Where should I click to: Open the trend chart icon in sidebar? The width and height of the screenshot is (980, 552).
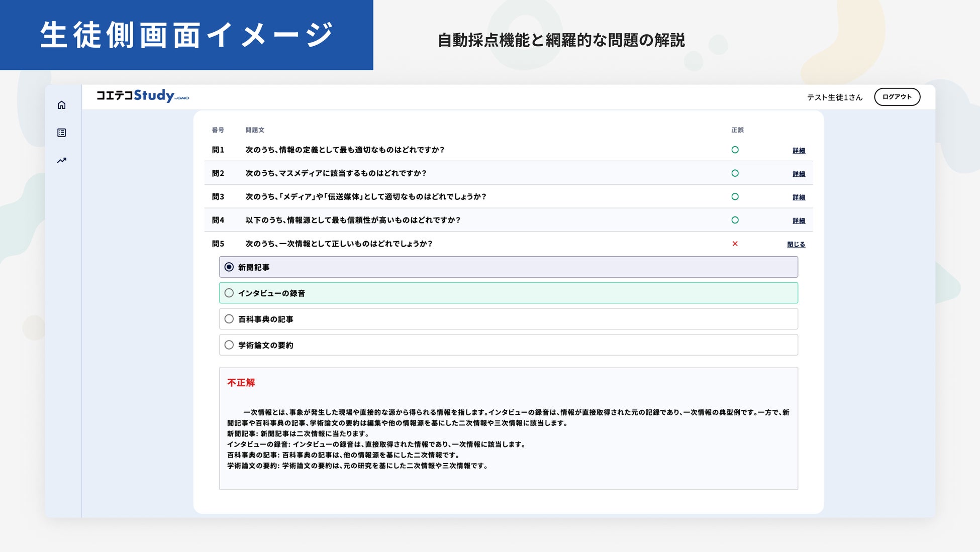[x=61, y=161]
